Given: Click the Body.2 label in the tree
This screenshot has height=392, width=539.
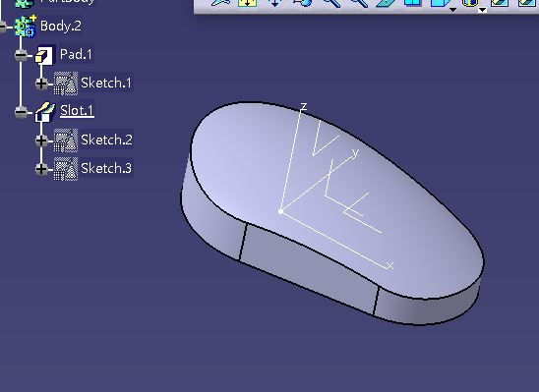Looking at the screenshot, I should click(61, 27).
